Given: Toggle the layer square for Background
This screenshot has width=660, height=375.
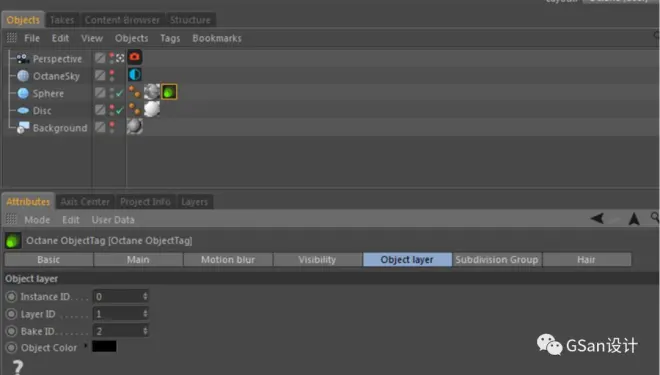Looking at the screenshot, I should coord(100,127).
